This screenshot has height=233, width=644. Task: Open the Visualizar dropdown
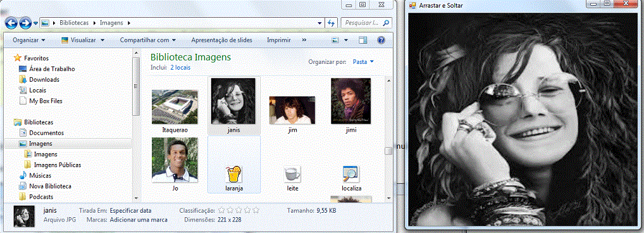[82, 41]
